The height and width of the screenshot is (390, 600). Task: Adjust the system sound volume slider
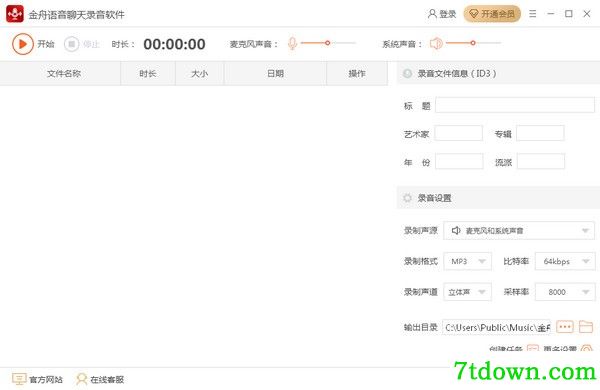point(473,43)
